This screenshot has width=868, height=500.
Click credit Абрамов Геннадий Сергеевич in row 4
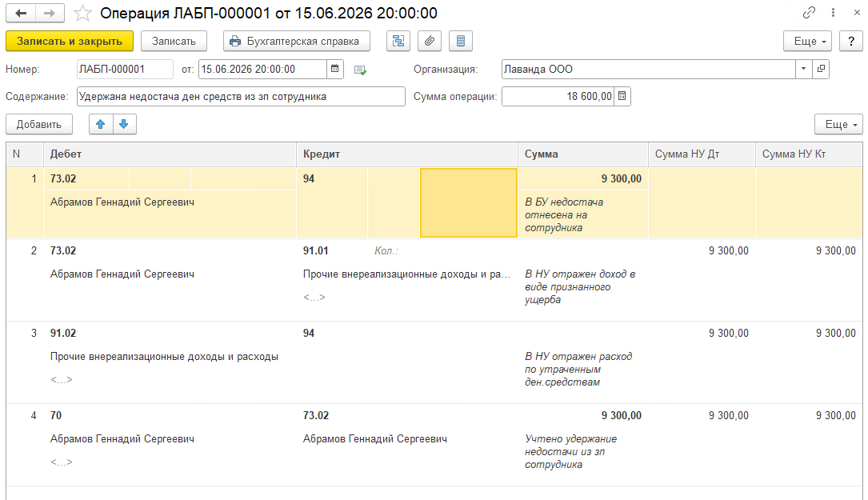point(374,439)
